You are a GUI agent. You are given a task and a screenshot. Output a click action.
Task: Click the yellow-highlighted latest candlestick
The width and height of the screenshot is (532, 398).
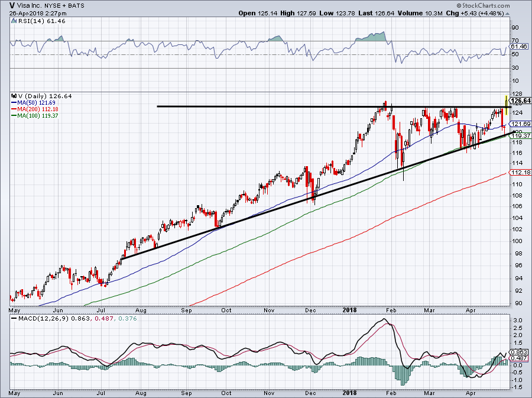coord(507,105)
